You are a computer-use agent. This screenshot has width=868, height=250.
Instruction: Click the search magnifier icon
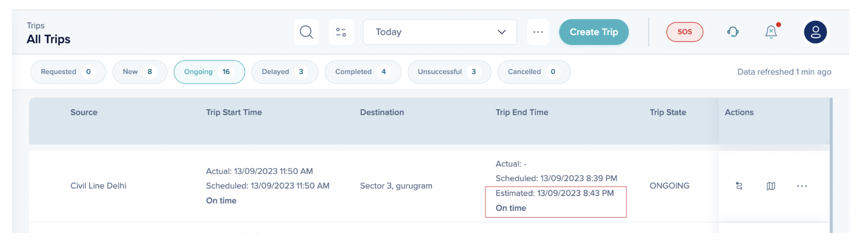[306, 32]
